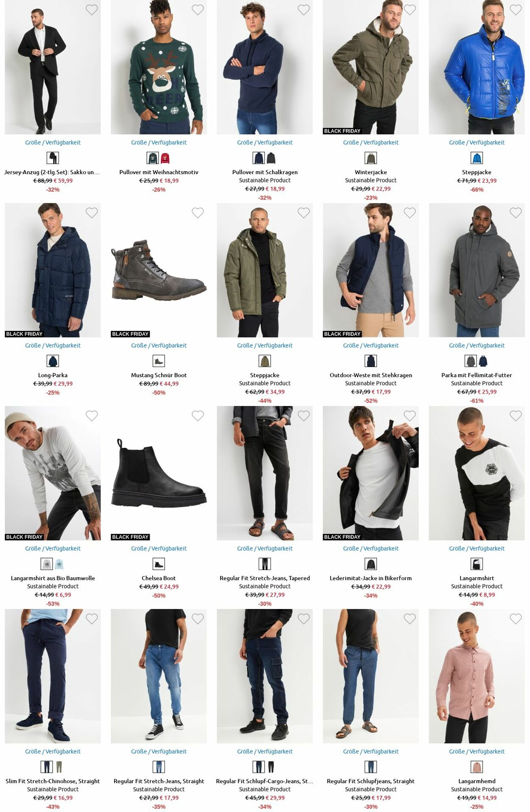The height and width of the screenshot is (812, 530).
Task: Add the Jersey-Anzug suit to wishlist
Action: click(x=92, y=10)
